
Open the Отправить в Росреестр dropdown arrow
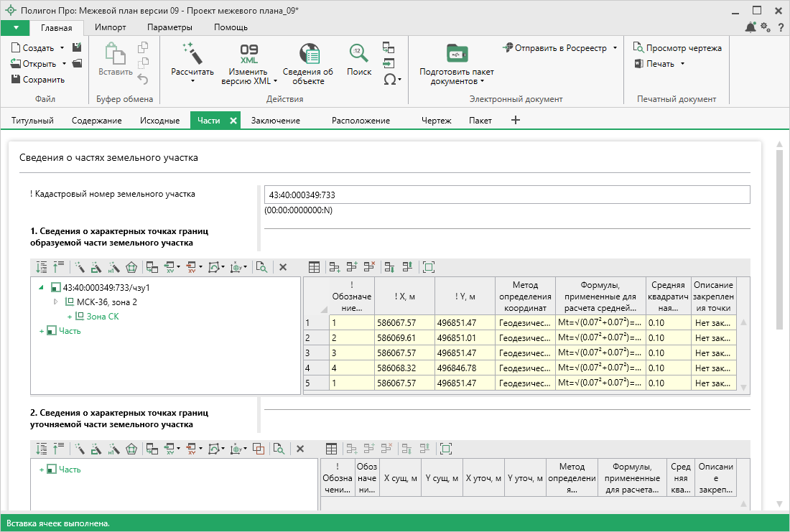615,48
